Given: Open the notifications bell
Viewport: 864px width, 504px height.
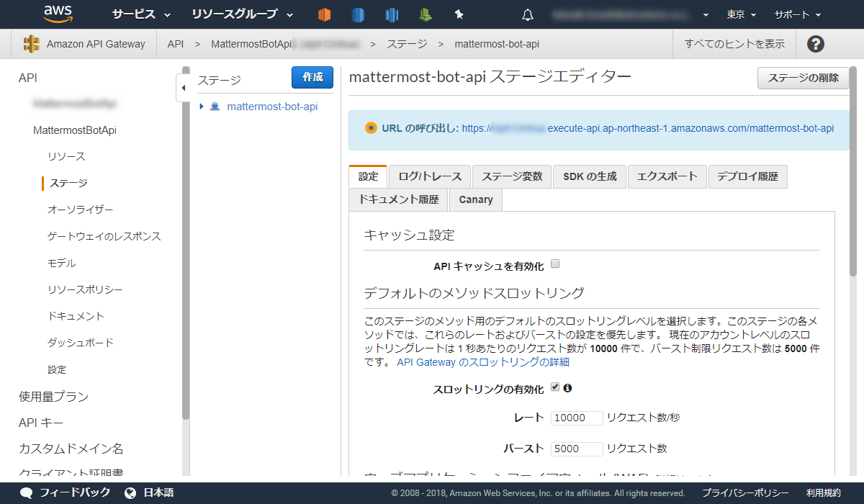Looking at the screenshot, I should coord(527,14).
